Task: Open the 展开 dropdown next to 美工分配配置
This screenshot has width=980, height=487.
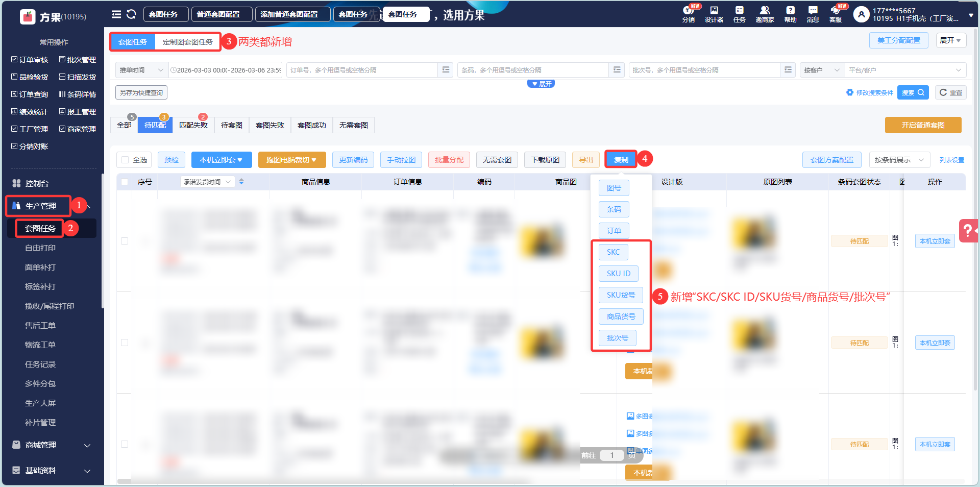Action: click(951, 40)
